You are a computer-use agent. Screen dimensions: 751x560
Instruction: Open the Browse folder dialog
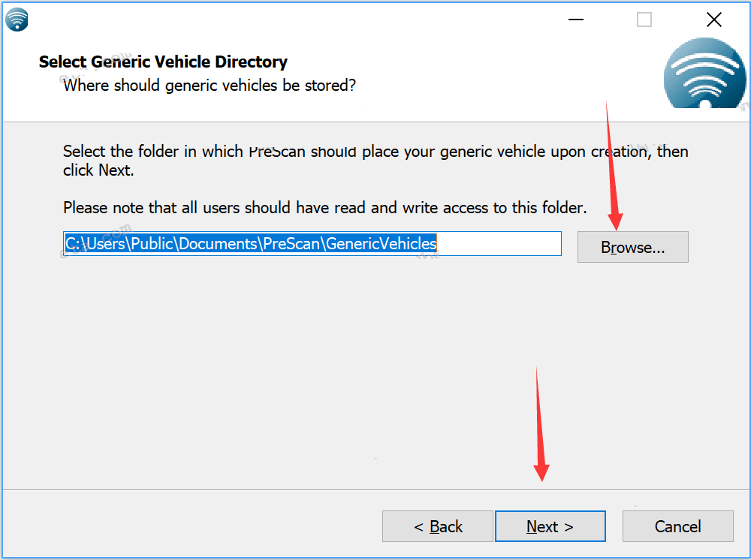pos(632,247)
